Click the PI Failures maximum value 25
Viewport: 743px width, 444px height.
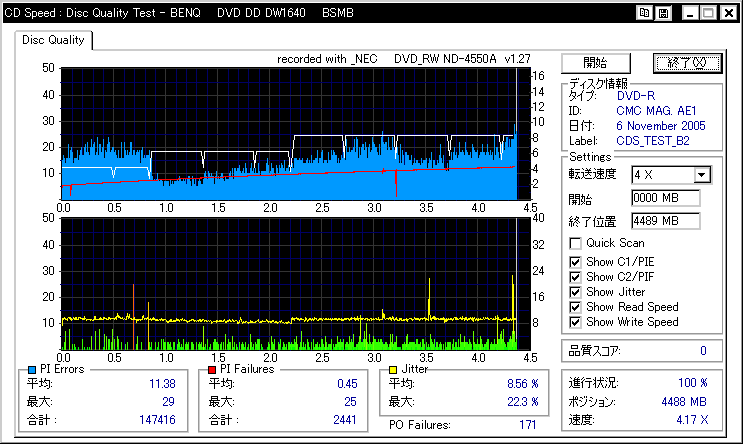350,402
